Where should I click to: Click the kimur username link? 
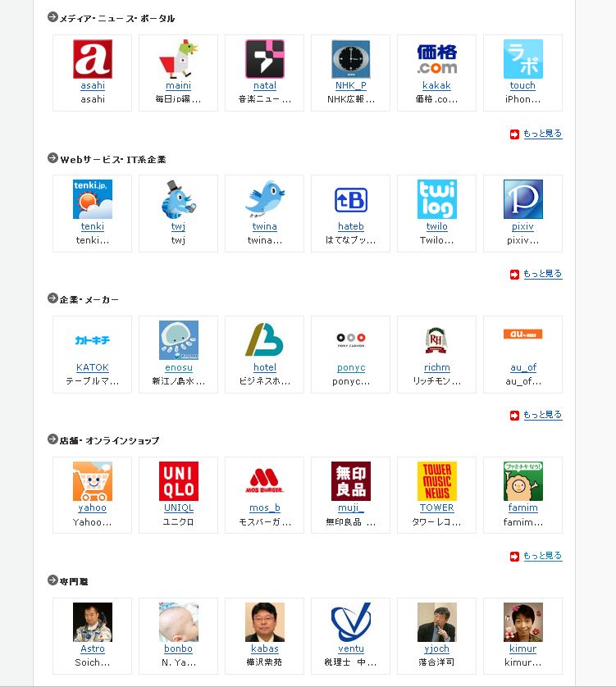523,649
